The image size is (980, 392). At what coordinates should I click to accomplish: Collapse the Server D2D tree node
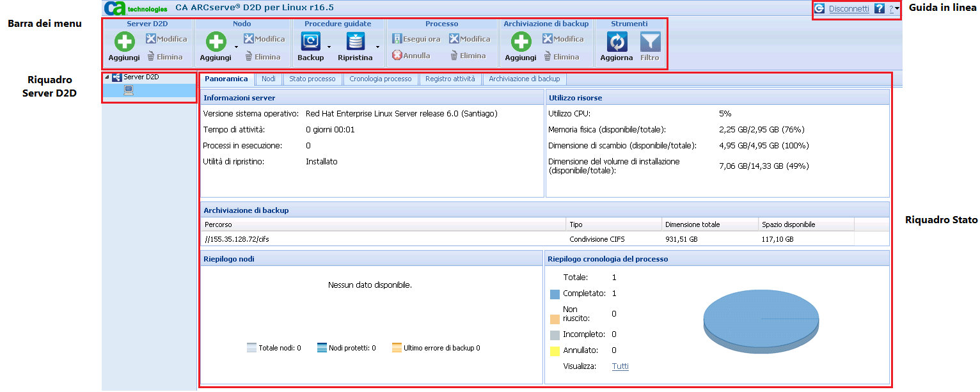107,77
